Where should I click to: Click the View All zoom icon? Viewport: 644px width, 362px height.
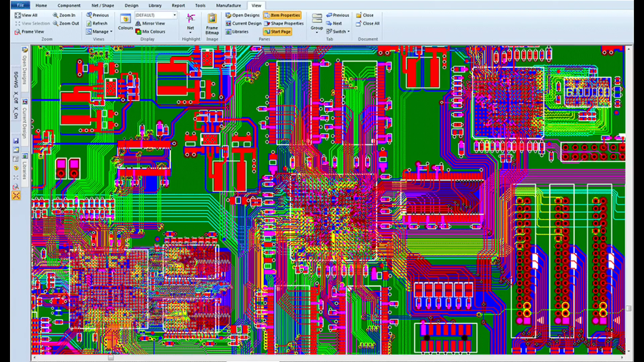pyautogui.click(x=18, y=15)
